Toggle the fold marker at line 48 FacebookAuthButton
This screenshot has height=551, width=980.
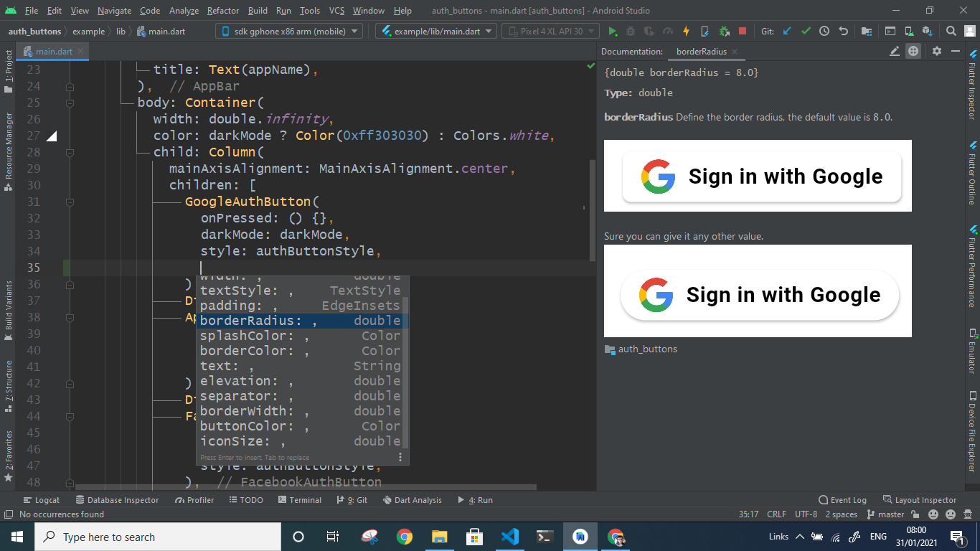pyautogui.click(x=70, y=482)
